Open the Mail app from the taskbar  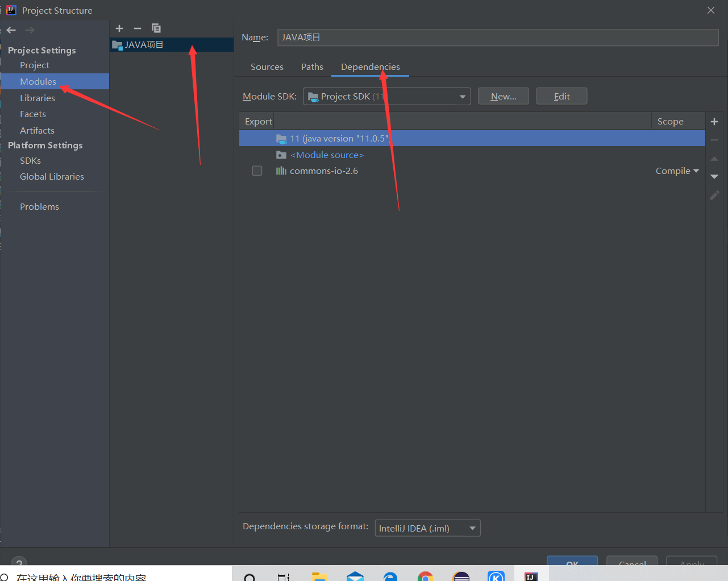(x=355, y=576)
